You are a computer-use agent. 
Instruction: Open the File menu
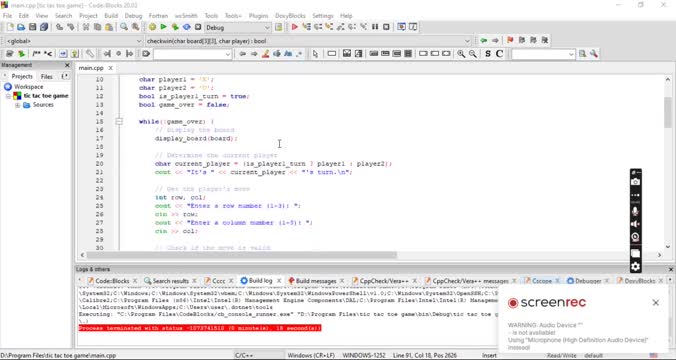point(7,16)
